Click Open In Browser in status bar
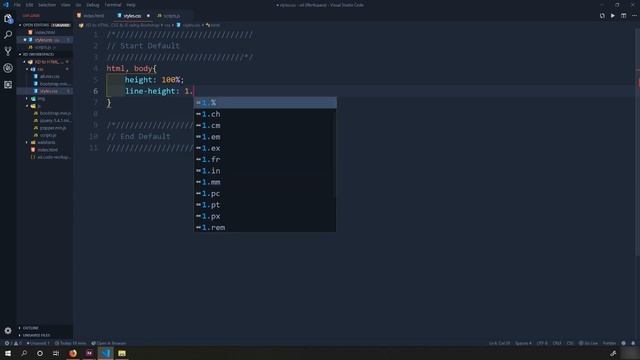640x360 pixels. click(x=109, y=343)
